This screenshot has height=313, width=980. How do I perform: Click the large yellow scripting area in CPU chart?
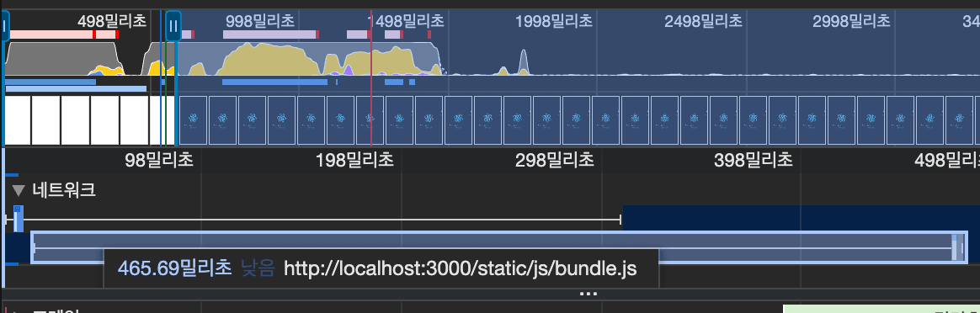269,61
